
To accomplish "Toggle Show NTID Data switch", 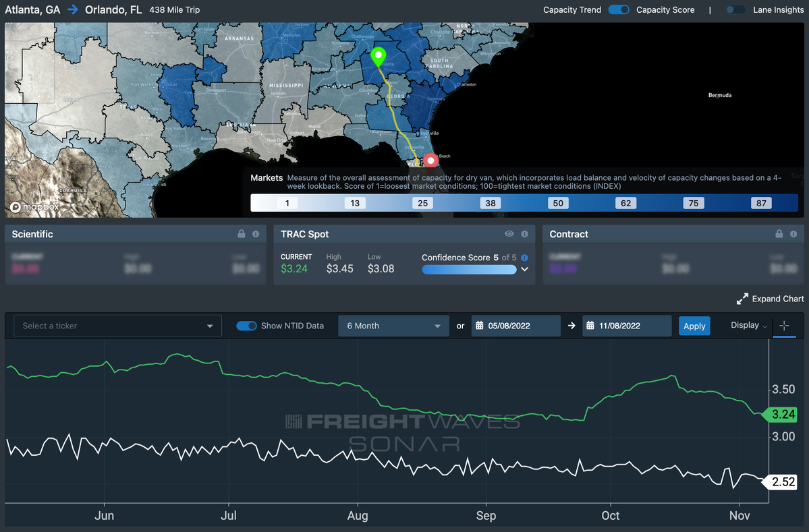I will [x=246, y=326].
